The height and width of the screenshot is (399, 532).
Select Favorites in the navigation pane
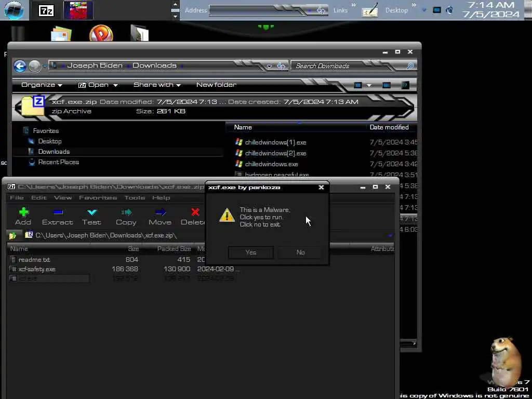coord(46,130)
